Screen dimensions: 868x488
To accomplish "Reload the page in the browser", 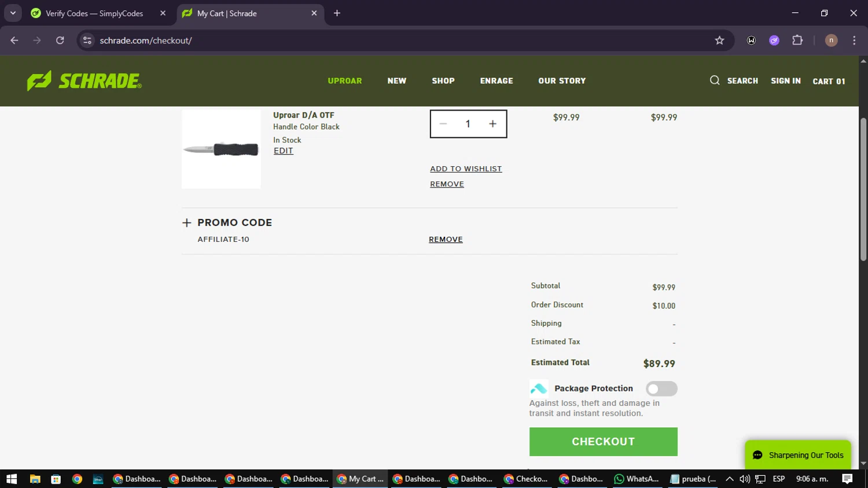I will [x=60, y=41].
